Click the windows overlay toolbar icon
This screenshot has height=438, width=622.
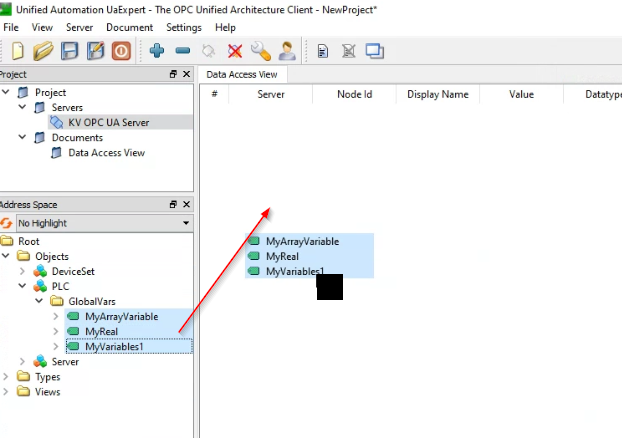(x=374, y=51)
